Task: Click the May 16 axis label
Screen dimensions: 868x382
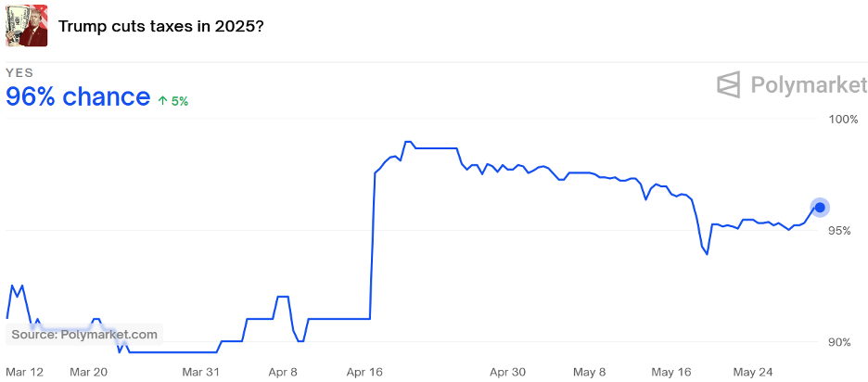Action: tap(671, 372)
